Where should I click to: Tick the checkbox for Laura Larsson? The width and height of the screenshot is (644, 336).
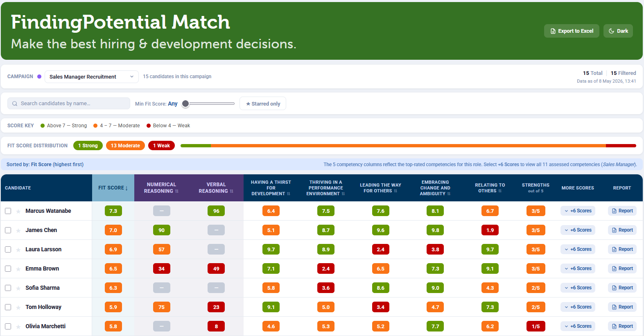click(x=8, y=249)
